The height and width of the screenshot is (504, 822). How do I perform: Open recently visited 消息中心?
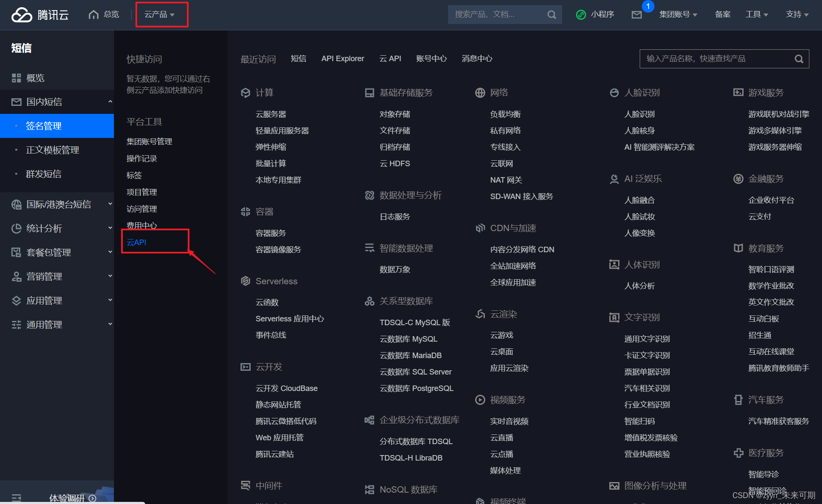pos(477,59)
